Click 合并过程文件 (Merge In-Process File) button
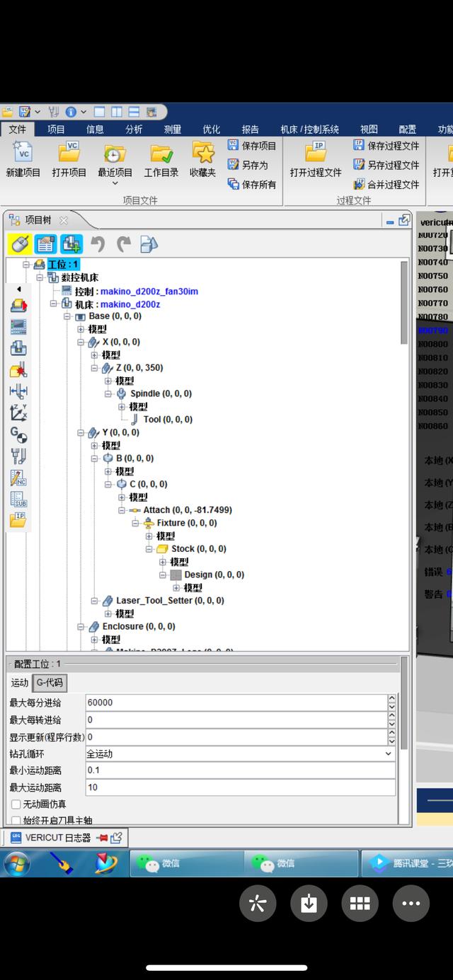453x980 pixels. click(x=386, y=185)
